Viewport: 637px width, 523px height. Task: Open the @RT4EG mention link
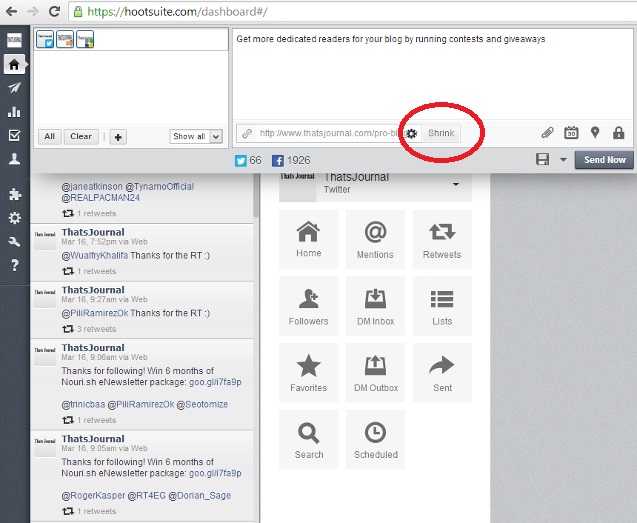(x=147, y=495)
